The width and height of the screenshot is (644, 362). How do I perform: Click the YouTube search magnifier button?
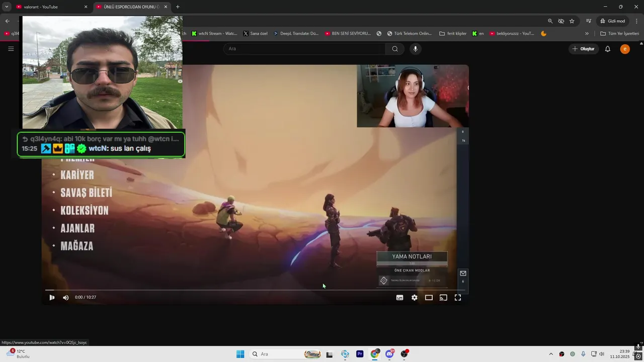[395, 49]
